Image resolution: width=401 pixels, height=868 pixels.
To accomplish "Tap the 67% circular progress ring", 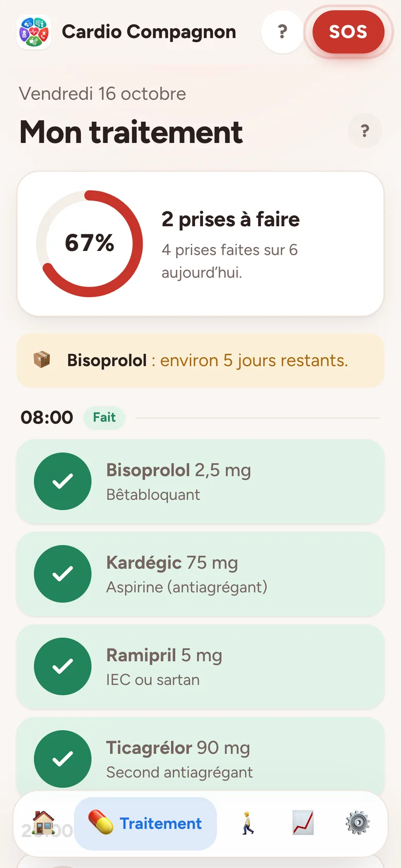I will pos(89,244).
